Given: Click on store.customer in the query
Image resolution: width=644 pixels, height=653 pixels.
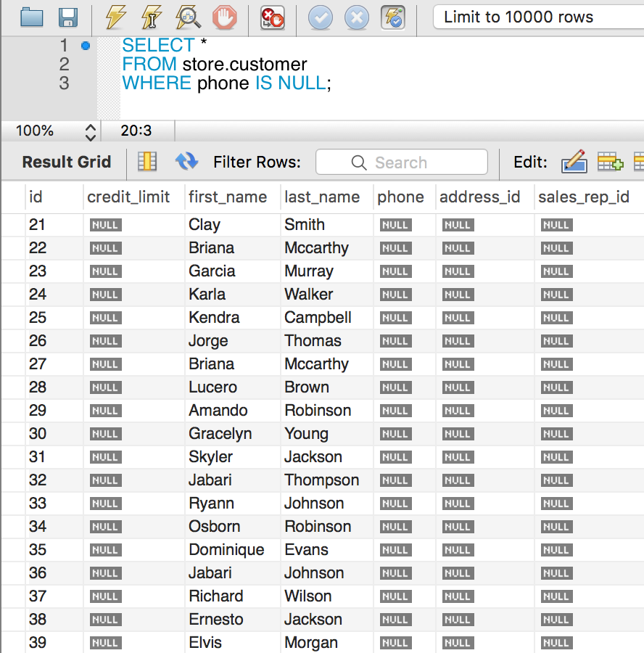Looking at the screenshot, I should 245,64.
